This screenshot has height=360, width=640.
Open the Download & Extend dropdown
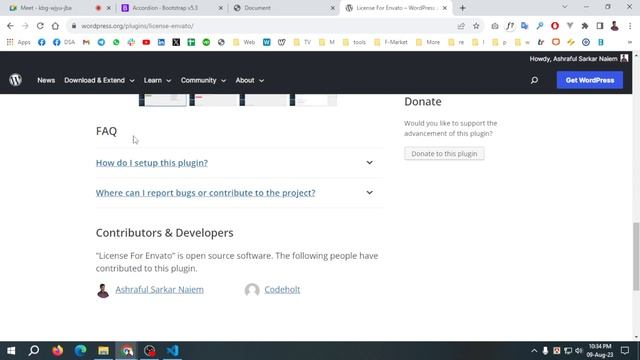(x=99, y=80)
